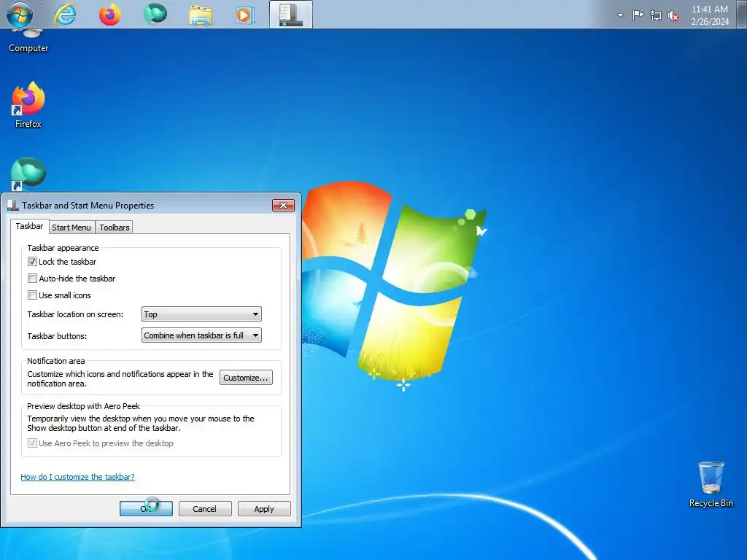Click the Customize... notification area button
This screenshot has width=747, height=560.
[246, 378]
